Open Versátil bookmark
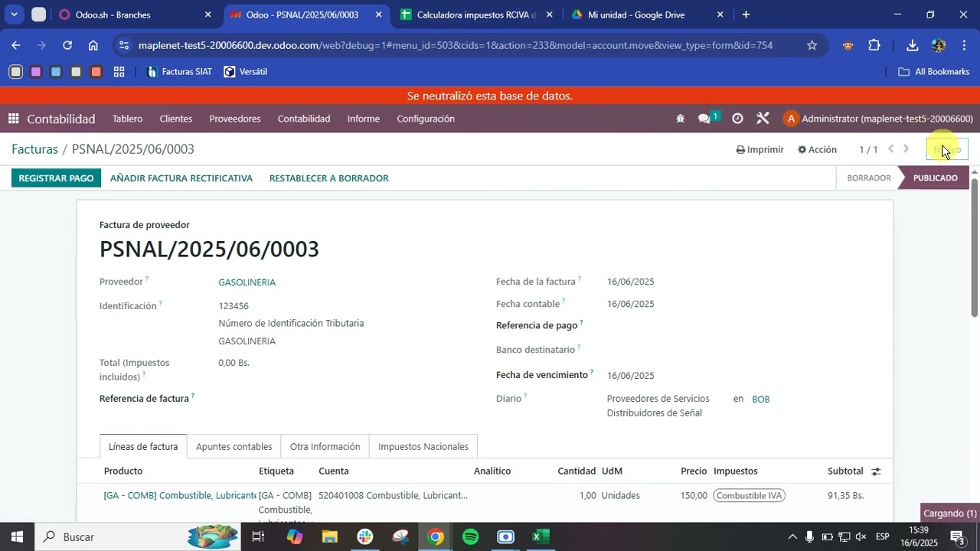This screenshot has width=980, height=551. [x=245, y=72]
